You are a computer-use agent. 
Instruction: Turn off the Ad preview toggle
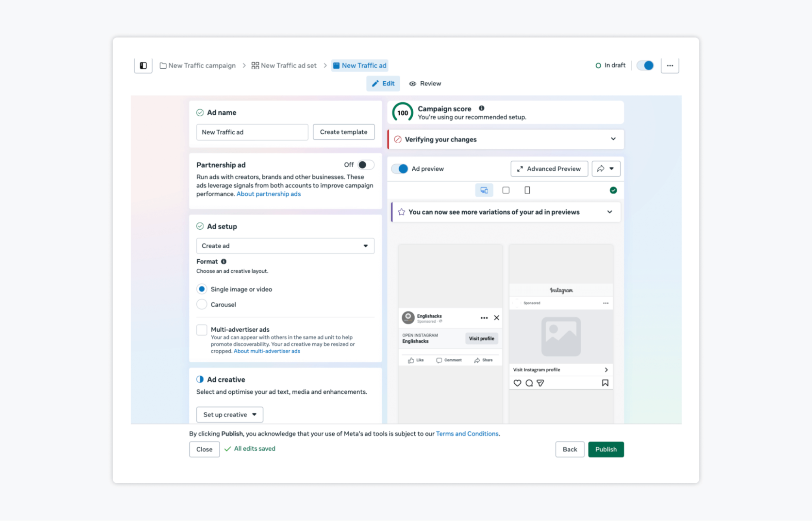pos(400,169)
